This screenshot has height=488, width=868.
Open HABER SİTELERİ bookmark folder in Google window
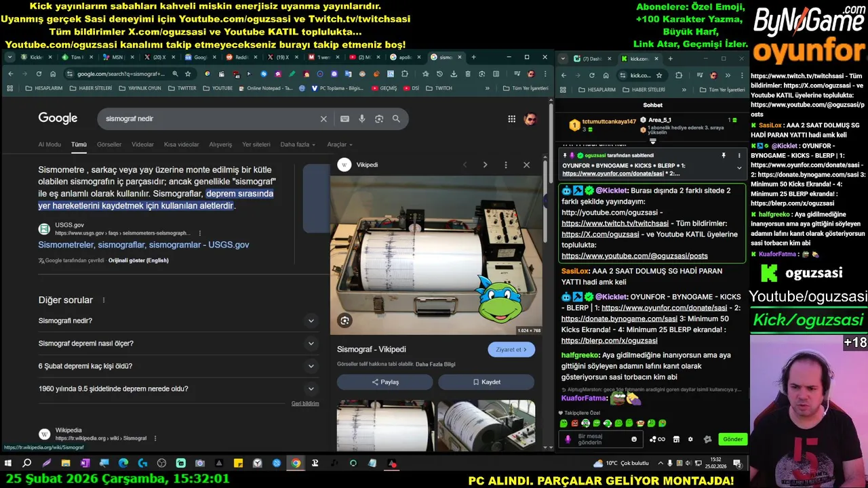pos(91,88)
